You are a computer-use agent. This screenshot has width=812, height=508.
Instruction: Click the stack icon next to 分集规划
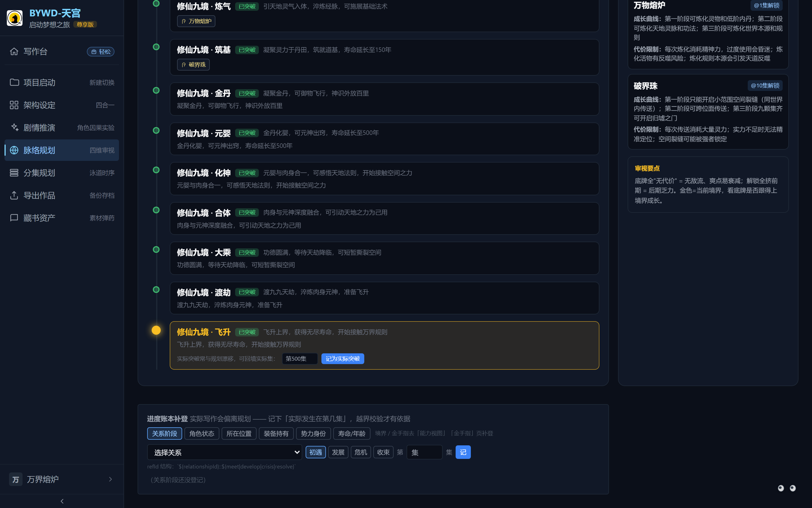pyautogui.click(x=14, y=173)
